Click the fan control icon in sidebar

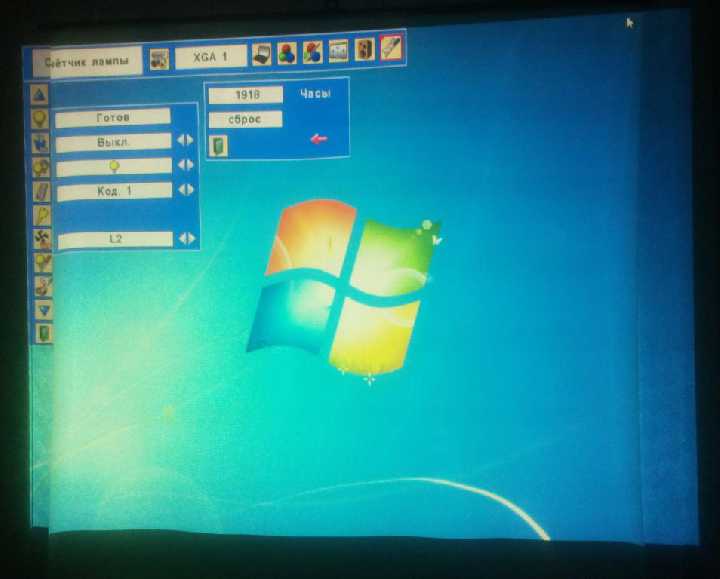click(x=42, y=238)
